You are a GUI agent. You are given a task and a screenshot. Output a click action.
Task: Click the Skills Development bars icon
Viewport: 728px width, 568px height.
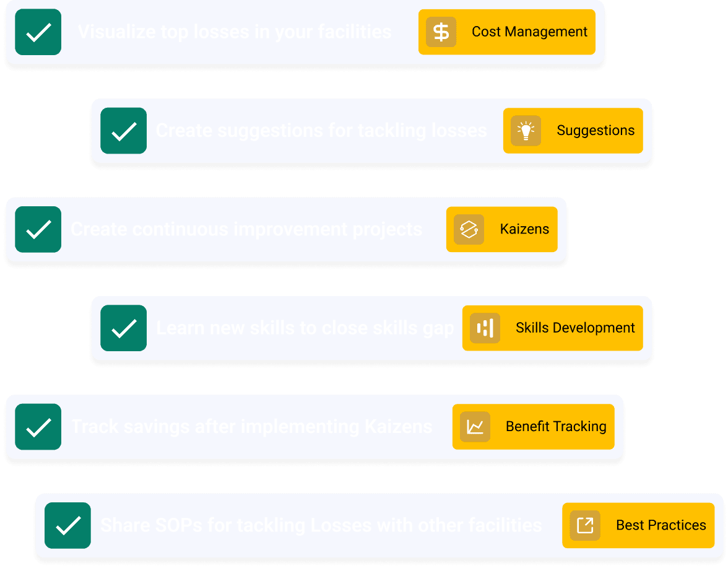[x=485, y=328]
